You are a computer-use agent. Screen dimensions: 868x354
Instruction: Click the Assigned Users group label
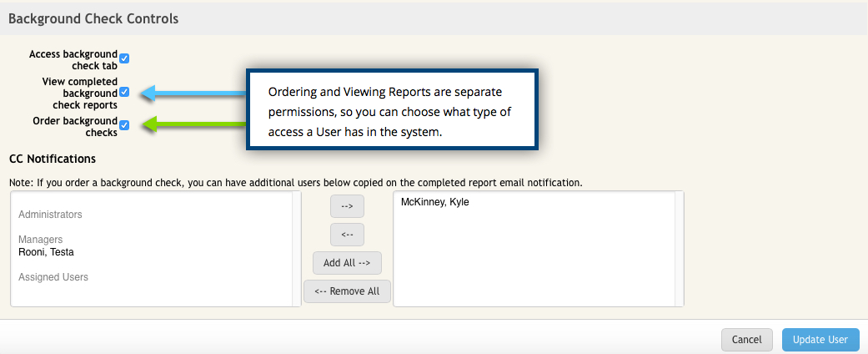[x=53, y=277]
